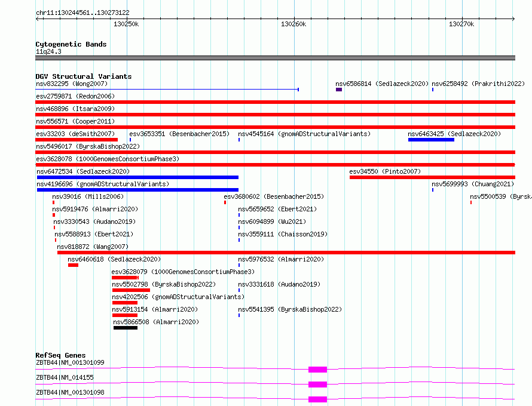
Task: Select nsv3330543 (Audano2019) label
Action: click(94, 222)
